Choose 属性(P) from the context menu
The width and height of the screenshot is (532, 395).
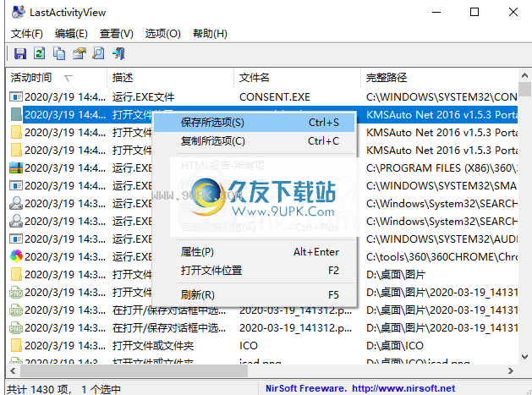tap(254, 252)
